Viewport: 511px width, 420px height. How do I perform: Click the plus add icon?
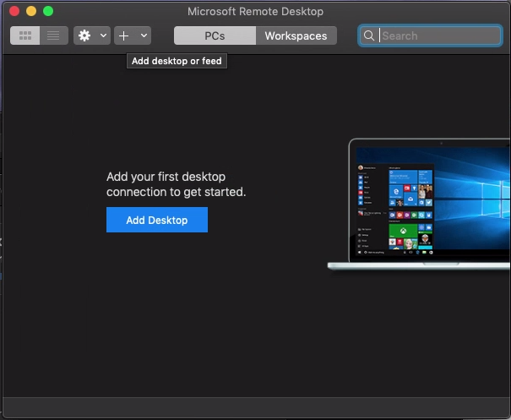point(124,35)
